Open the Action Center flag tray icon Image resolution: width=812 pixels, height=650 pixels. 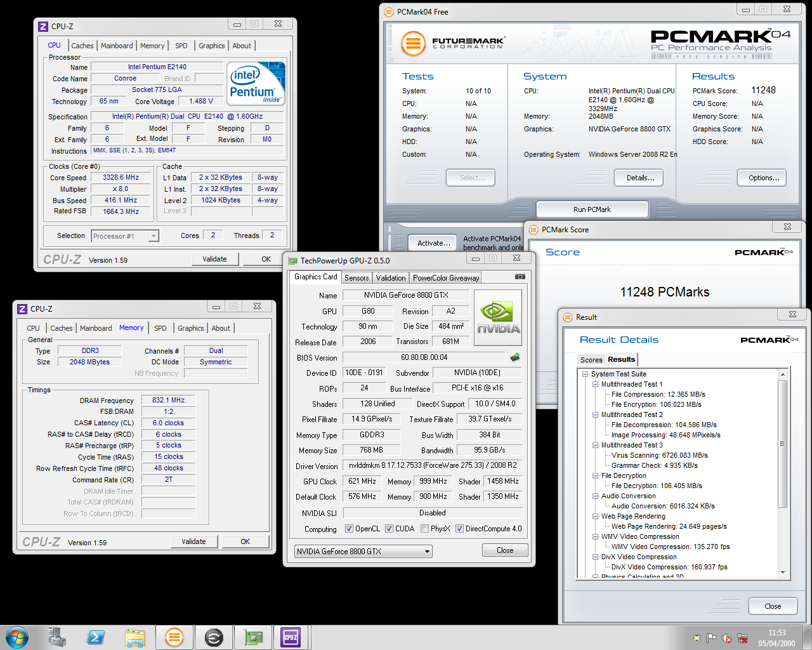pos(712,639)
